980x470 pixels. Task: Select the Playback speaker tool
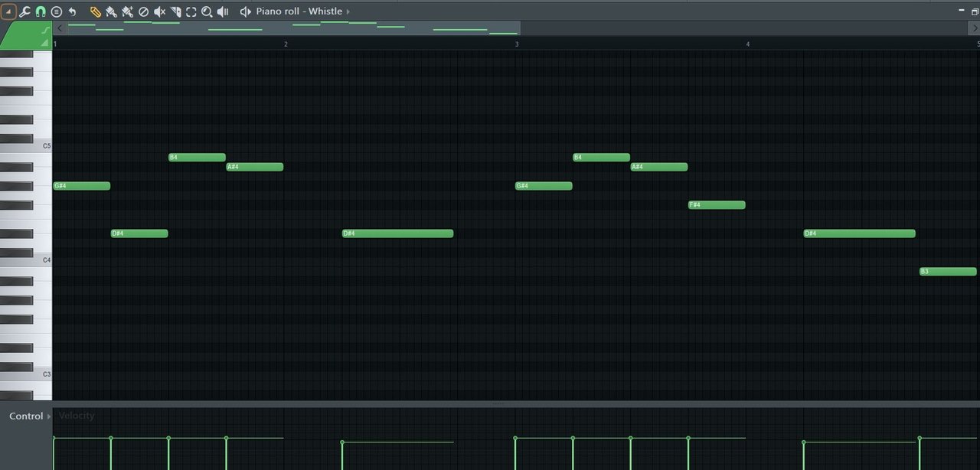pyautogui.click(x=223, y=11)
